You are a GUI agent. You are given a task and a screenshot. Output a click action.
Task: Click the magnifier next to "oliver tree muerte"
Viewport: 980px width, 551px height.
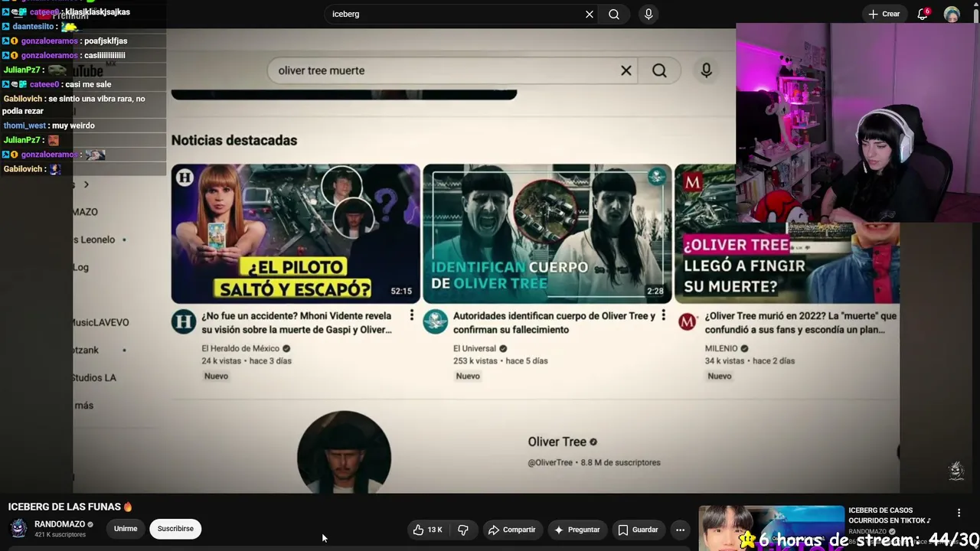tap(659, 70)
